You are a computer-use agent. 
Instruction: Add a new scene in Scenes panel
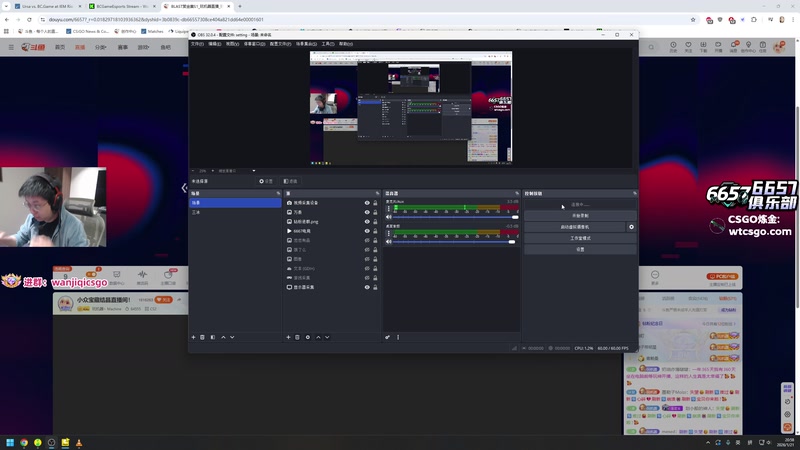[x=193, y=337]
